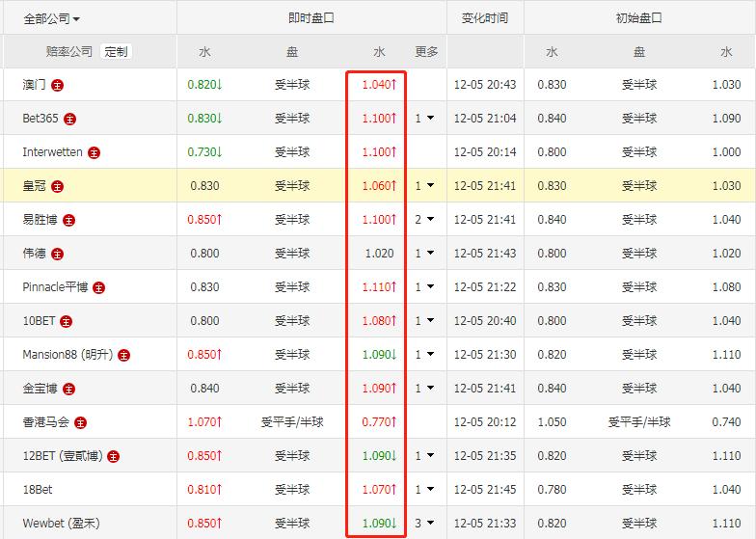Click Pinnacle平博 live water value 1.110

pyautogui.click(x=380, y=287)
